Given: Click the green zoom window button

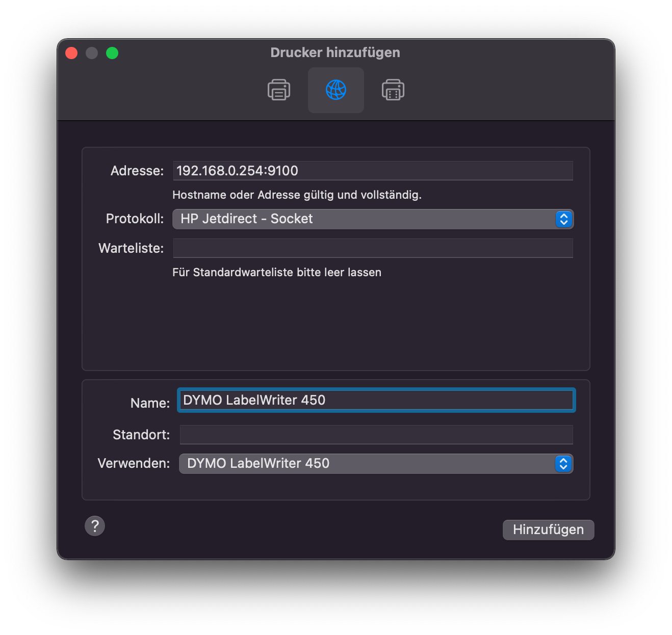Looking at the screenshot, I should tap(112, 52).
